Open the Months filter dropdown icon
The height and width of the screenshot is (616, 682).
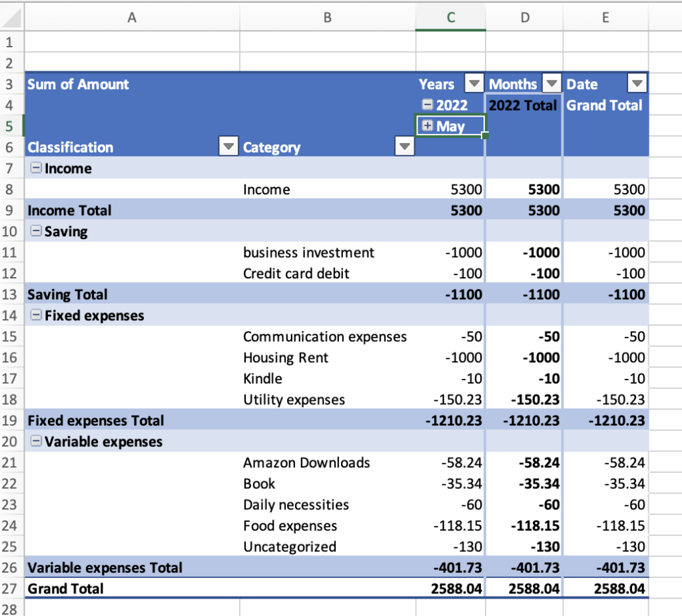[552, 83]
